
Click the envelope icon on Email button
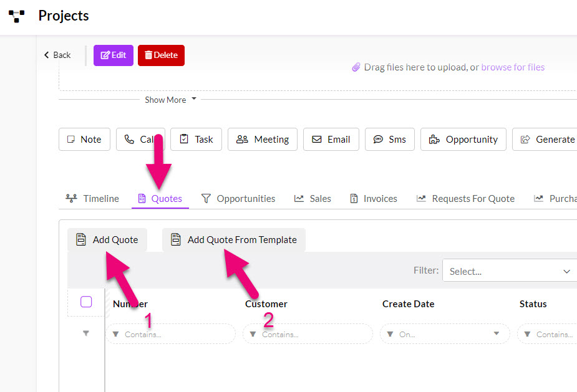click(x=317, y=140)
